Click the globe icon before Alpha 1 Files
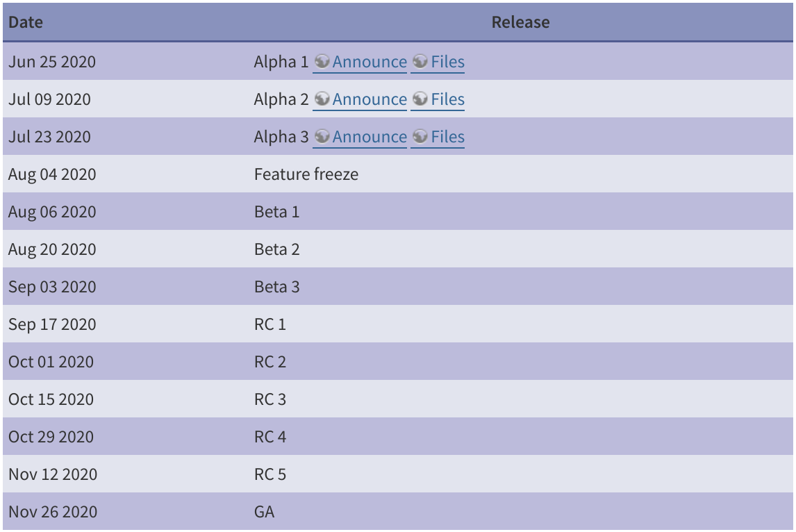Image resolution: width=796 pixels, height=532 pixels. point(419,62)
